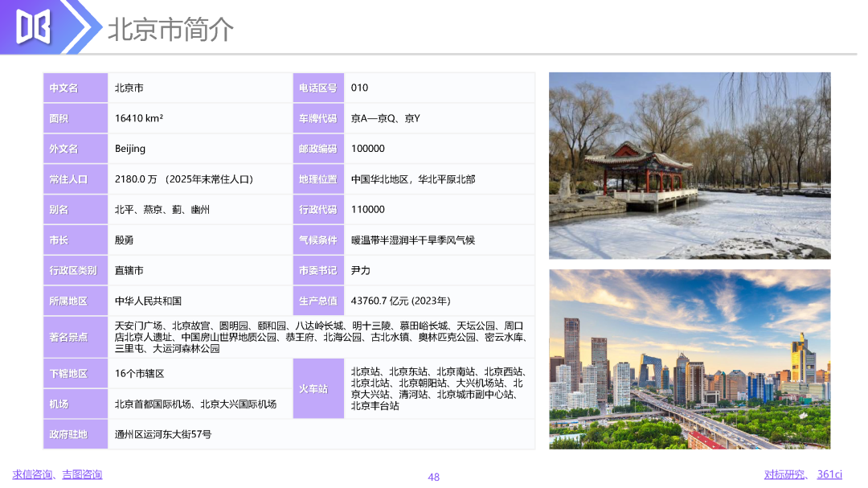
Task: Select the 行政代码 label cell
Action: pyautogui.click(x=318, y=209)
